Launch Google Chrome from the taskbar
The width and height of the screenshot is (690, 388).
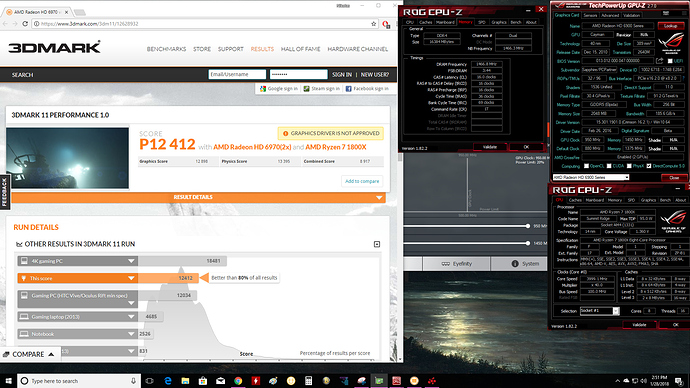238,381
